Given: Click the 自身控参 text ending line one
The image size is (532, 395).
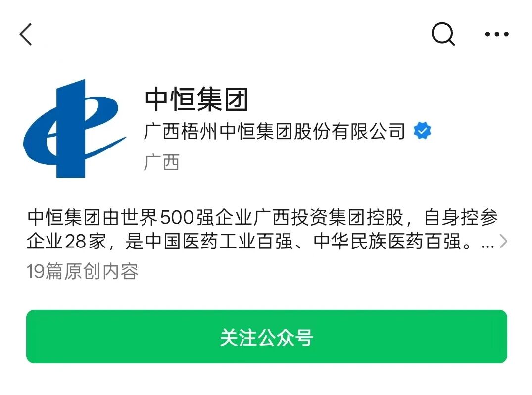Looking at the screenshot, I should click(x=461, y=217).
